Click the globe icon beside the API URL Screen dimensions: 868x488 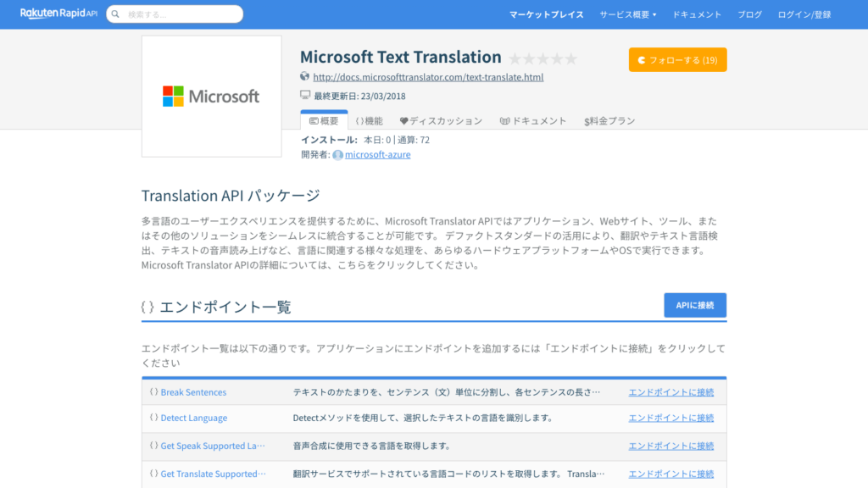(304, 77)
